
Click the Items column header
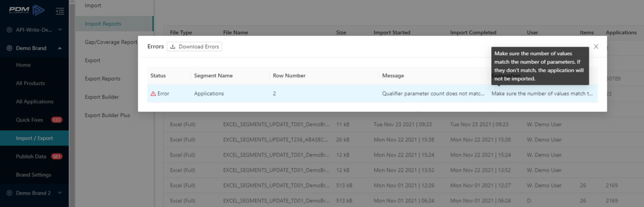pos(587,32)
